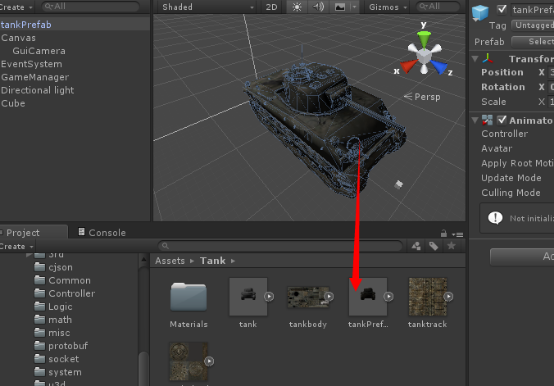Select the tank model asset
Screen dimensions: 554x386
pos(248,304)
